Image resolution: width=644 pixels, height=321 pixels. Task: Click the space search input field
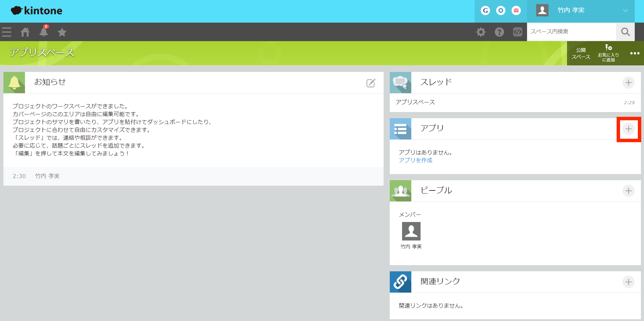pos(571,32)
